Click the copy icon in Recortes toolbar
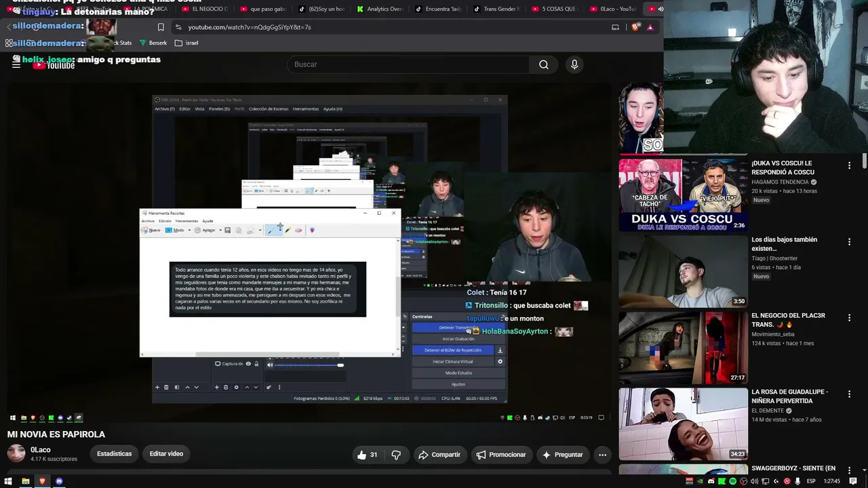The width and height of the screenshot is (868, 488). (239, 230)
